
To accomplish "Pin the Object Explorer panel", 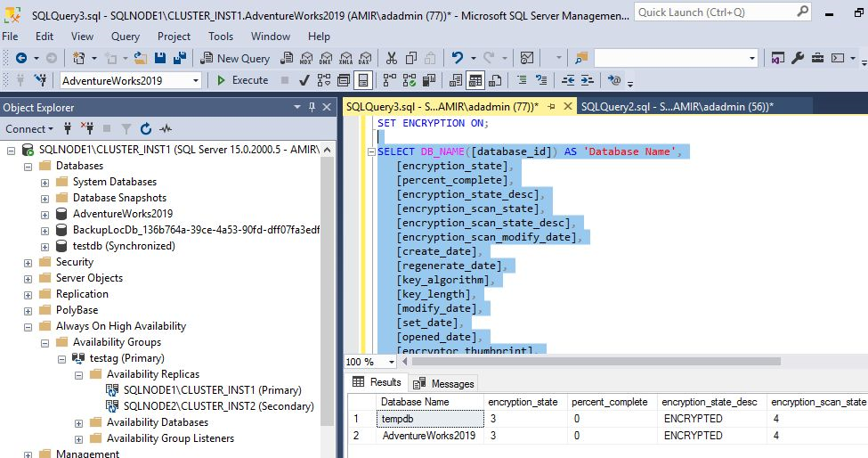I will [312, 107].
